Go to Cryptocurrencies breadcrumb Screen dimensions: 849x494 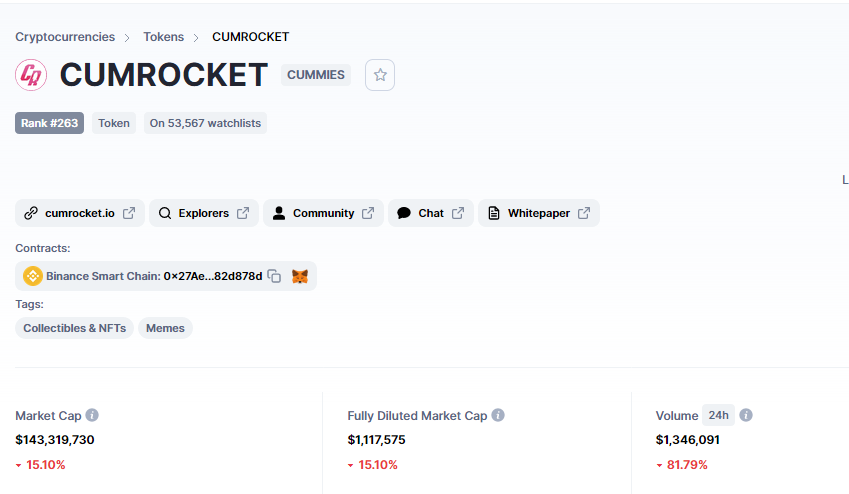65,37
